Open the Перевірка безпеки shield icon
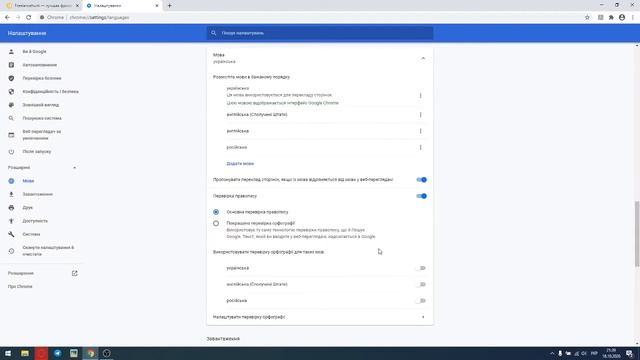This screenshot has height=360, width=640. [x=11, y=78]
